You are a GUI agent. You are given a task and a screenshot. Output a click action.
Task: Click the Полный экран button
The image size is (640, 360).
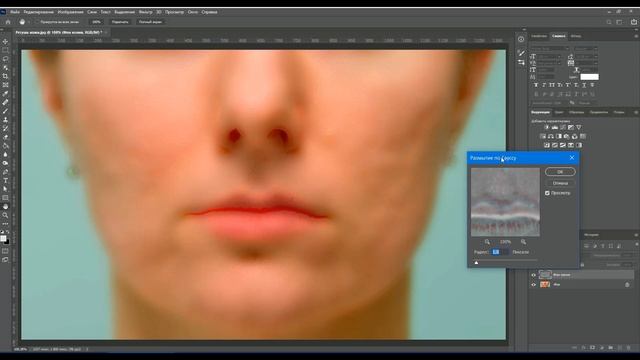pos(150,22)
